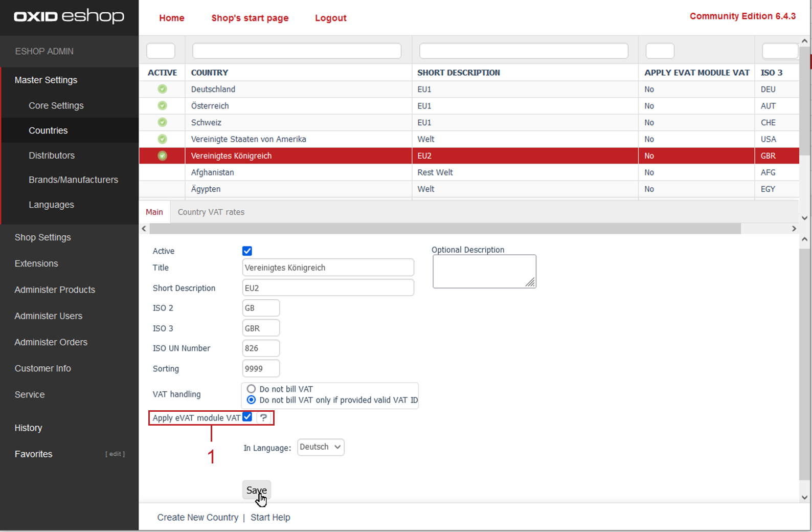Switch to the Country VAT rates tab
The height and width of the screenshot is (532, 812).
[211, 212]
